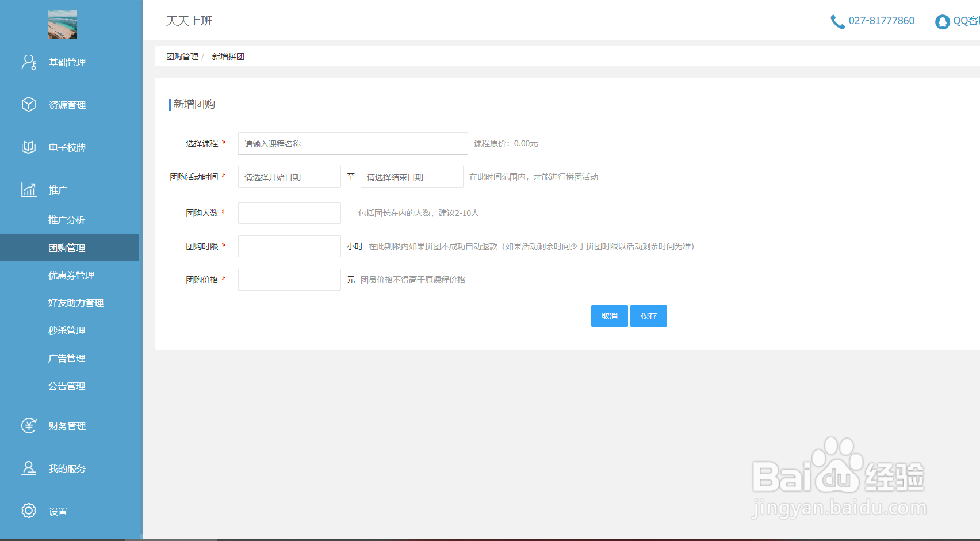Click the 保存 save button

tap(649, 315)
